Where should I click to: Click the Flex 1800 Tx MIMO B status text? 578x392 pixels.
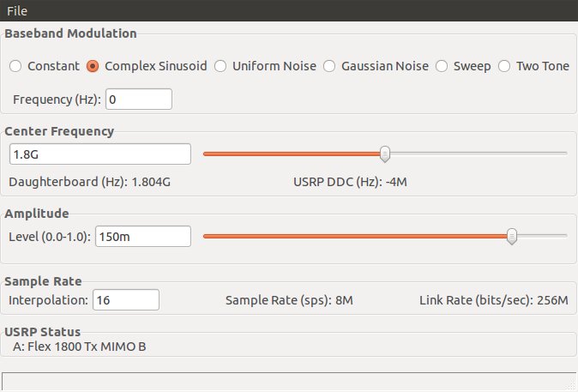[80, 346]
